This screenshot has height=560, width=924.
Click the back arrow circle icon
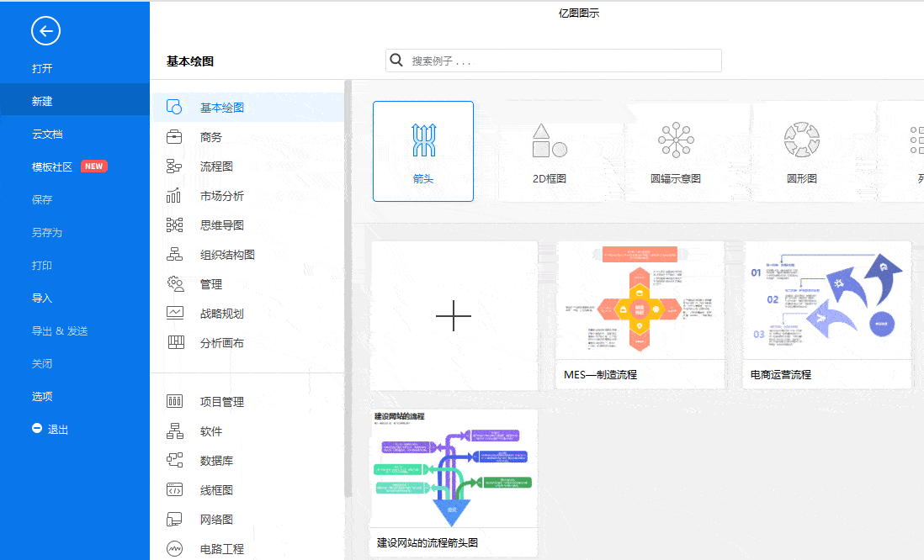pos(45,30)
